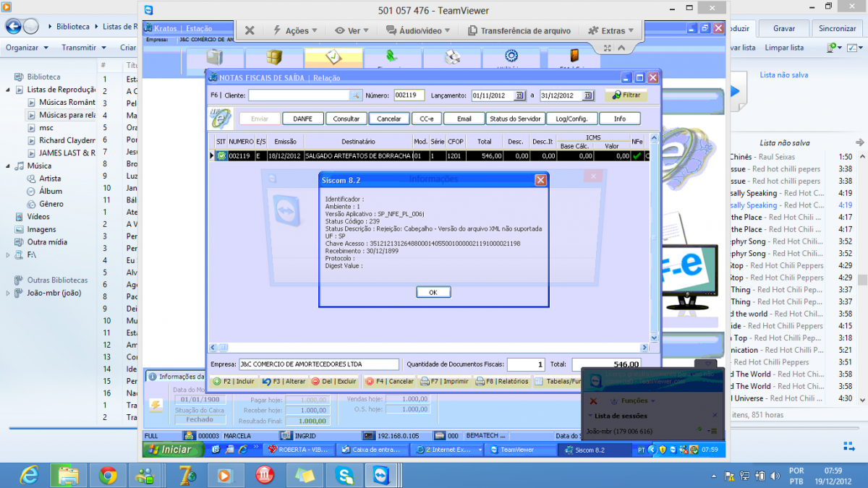Select Músicas Românt playlist
The height and width of the screenshot is (488, 868).
67,103
